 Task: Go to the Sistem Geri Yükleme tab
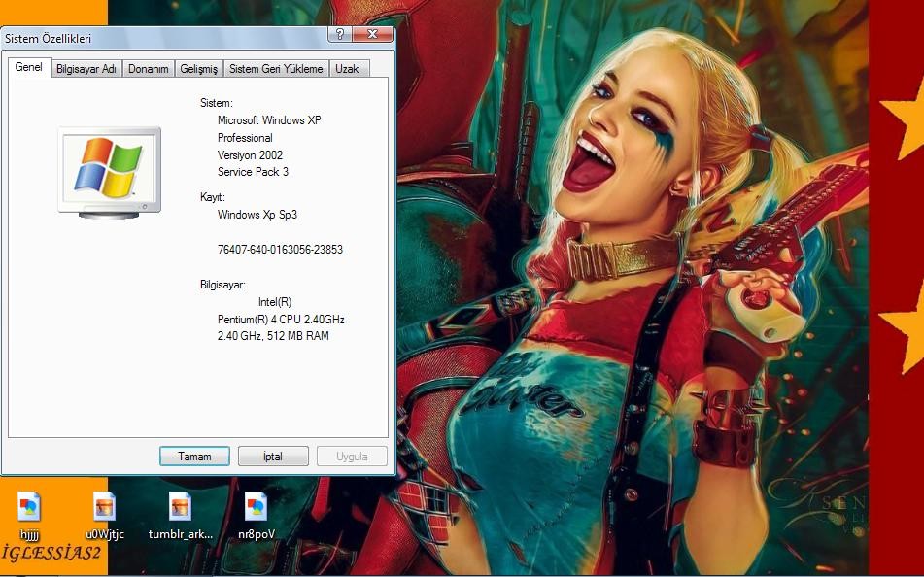[x=276, y=69]
